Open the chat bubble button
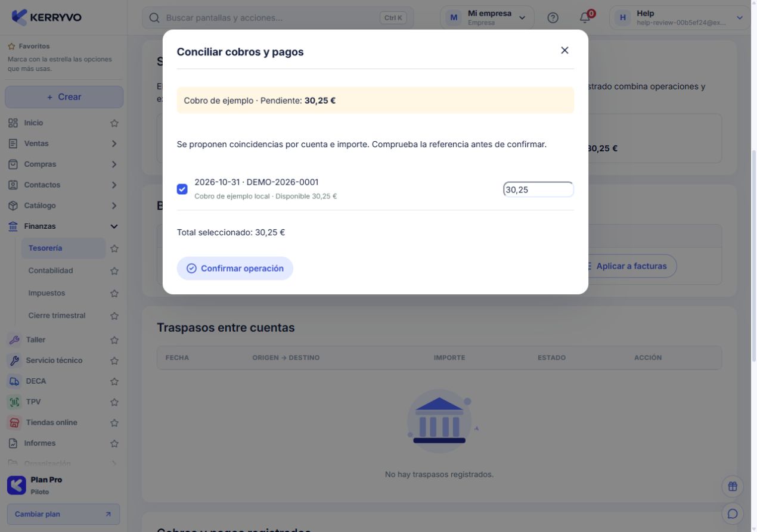 pyautogui.click(x=733, y=514)
